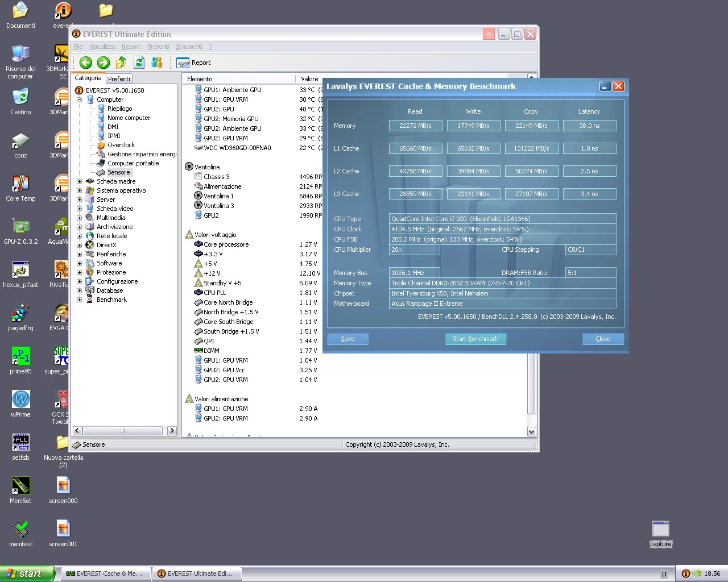Expand the DirectX node
The height and width of the screenshot is (582, 728).
coord(80,245)
